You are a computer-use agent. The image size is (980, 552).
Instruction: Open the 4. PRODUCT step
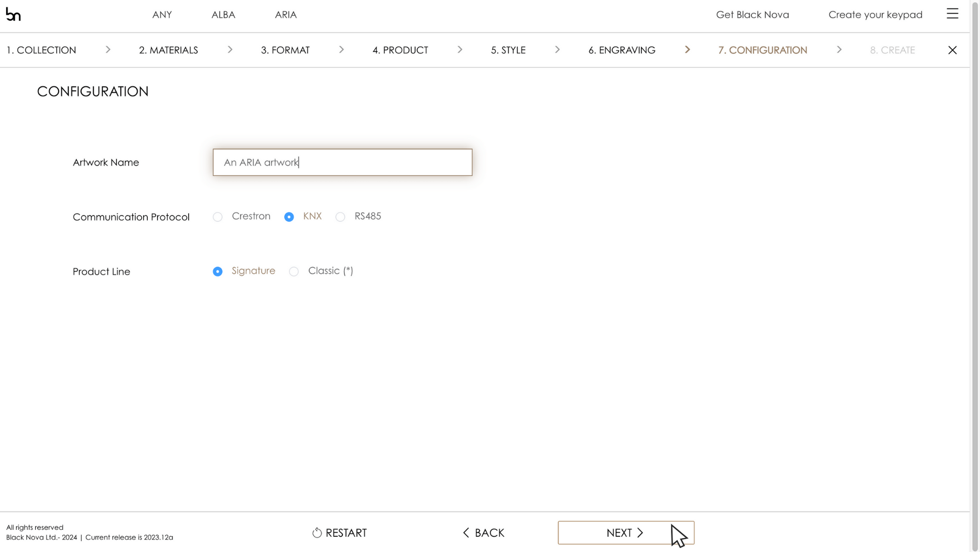(x=400, y=50)
